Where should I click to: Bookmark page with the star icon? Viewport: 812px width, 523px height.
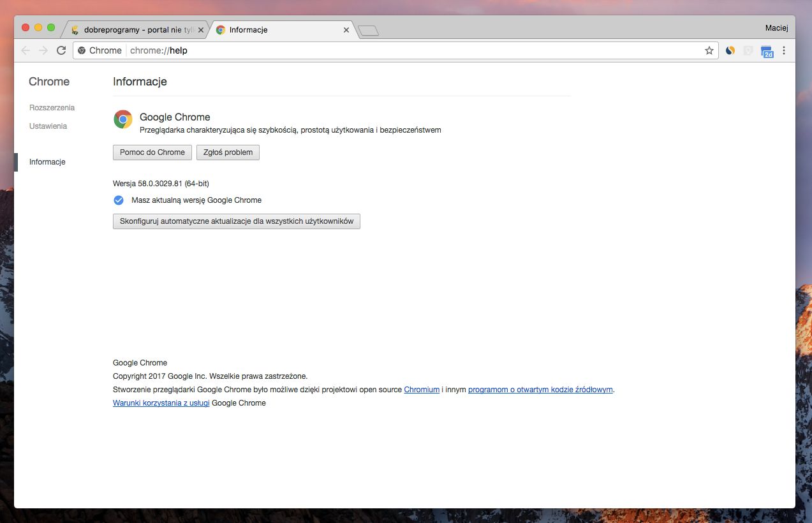tap(709, 50)
